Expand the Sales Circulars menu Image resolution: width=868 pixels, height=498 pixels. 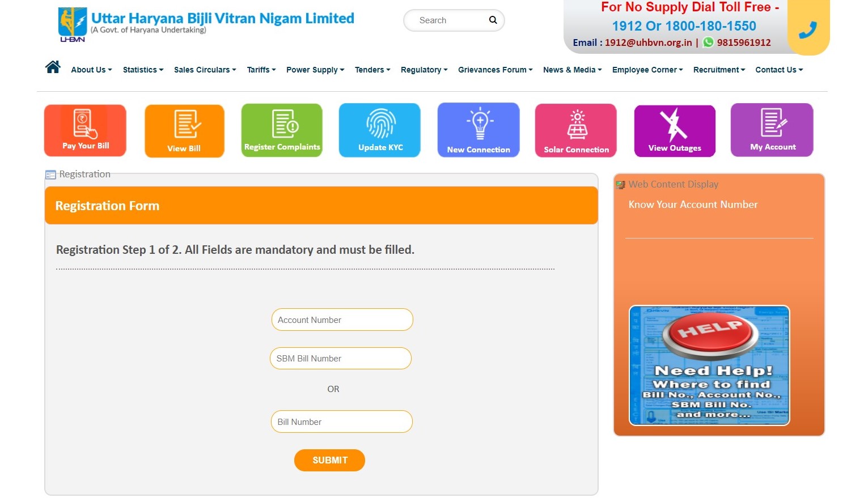pyautogui.click(x=205, y=70)
